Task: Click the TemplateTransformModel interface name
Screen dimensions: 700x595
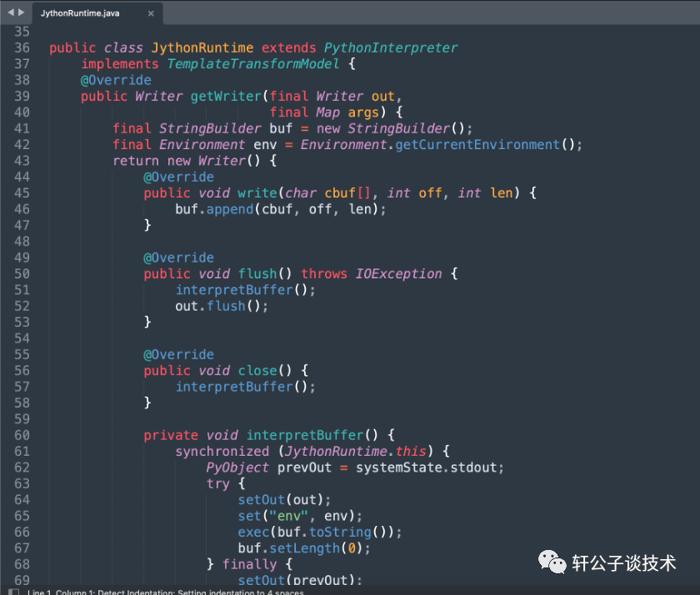Action: pos(253,64)
